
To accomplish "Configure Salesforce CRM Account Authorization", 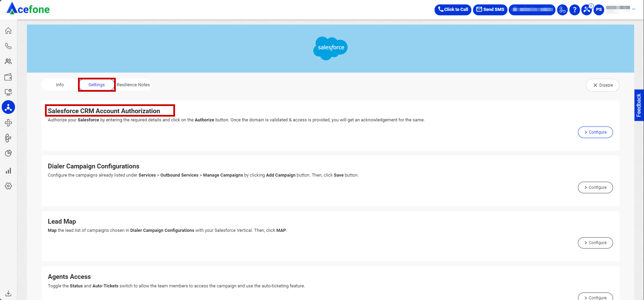I will (595, 132).
